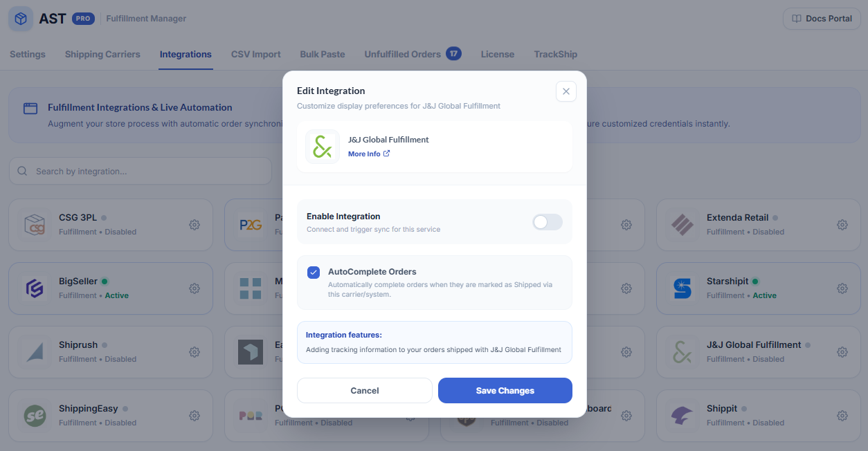Open the More Info link
The image size is (868, 451).
point(369,154)
